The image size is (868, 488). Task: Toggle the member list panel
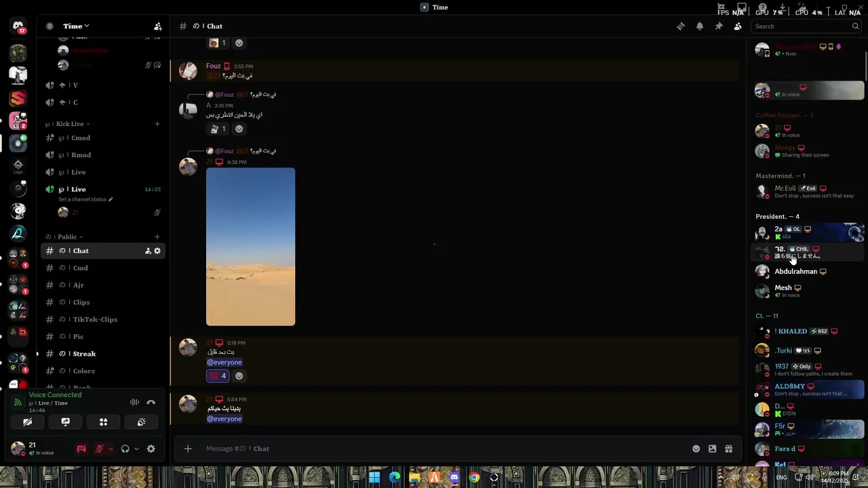[x=738, y=26]
